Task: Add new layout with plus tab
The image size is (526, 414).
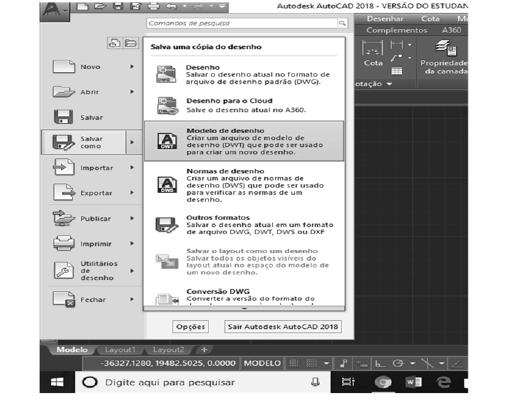Action: pyautogui.click(x=204, y=350)
